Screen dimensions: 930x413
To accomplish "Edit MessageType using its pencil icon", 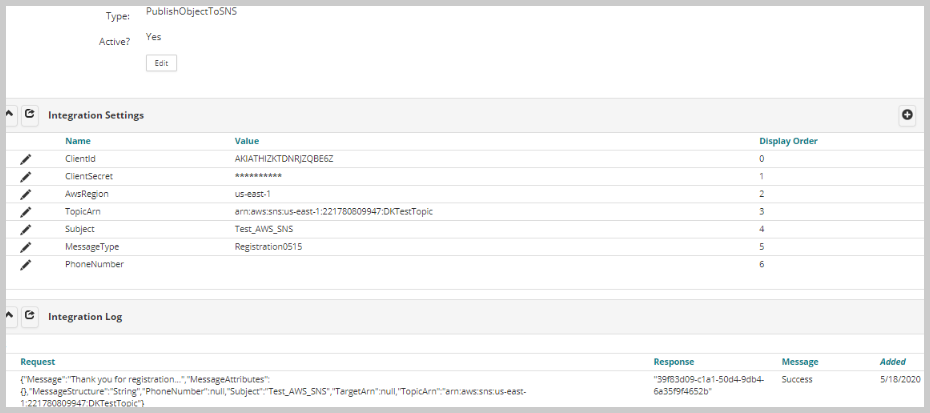I will [x=26, y=247].
